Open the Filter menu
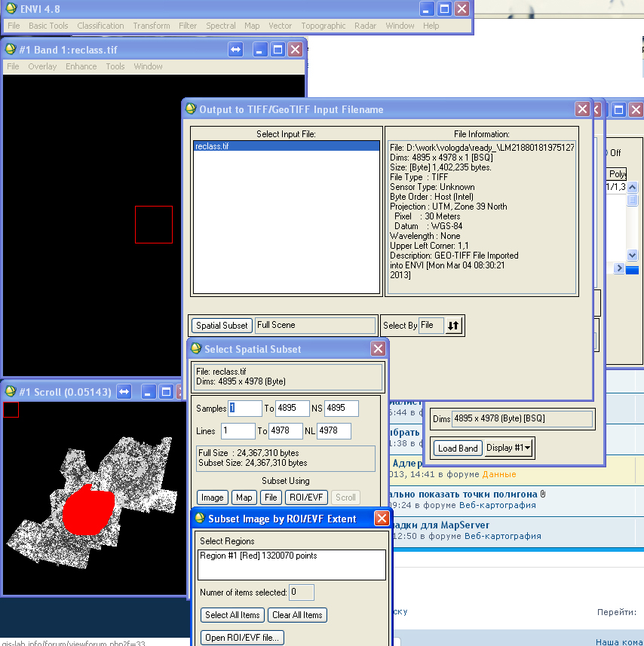The width and height of the screenshot is (644, 646). click(188, 26)
